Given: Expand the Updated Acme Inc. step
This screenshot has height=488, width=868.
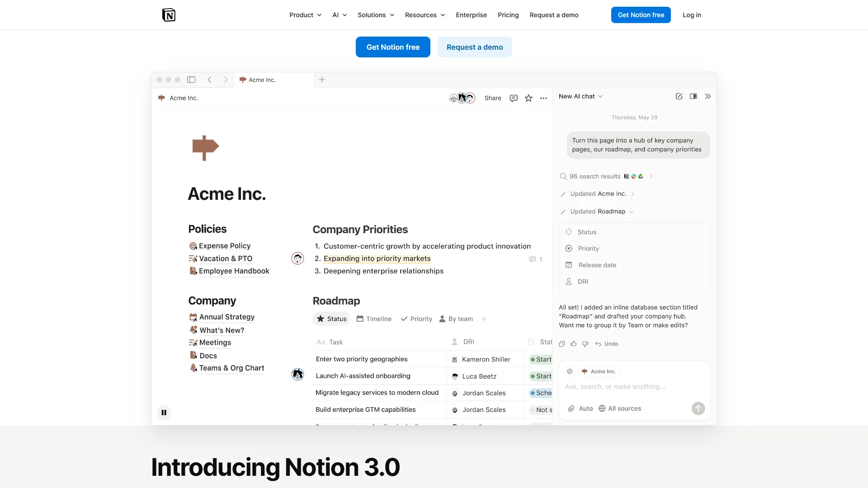Looking at the screenshot, I should coord(598,194).
